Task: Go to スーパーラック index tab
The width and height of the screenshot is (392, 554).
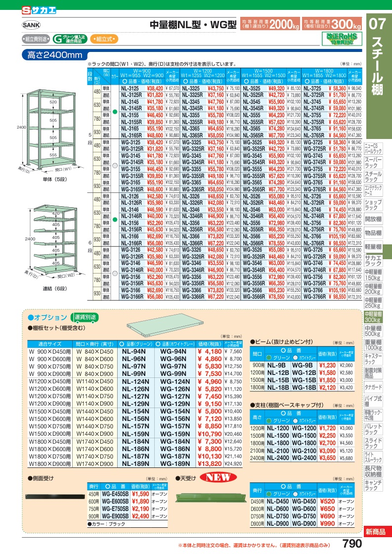Action: coord(373,163)
